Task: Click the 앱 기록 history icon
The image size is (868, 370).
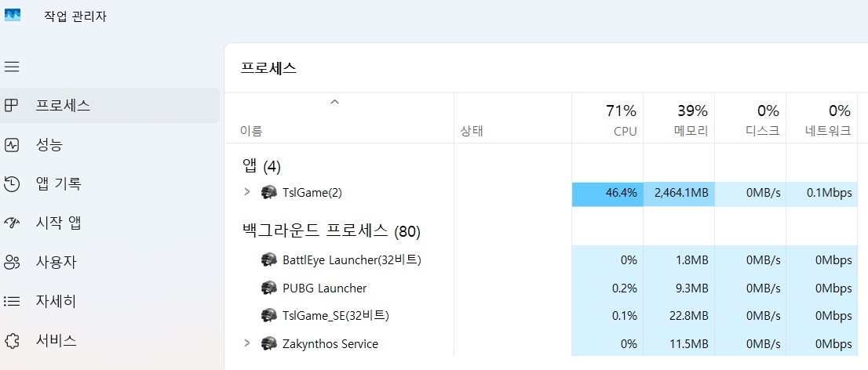Action: tap(12, 183)
